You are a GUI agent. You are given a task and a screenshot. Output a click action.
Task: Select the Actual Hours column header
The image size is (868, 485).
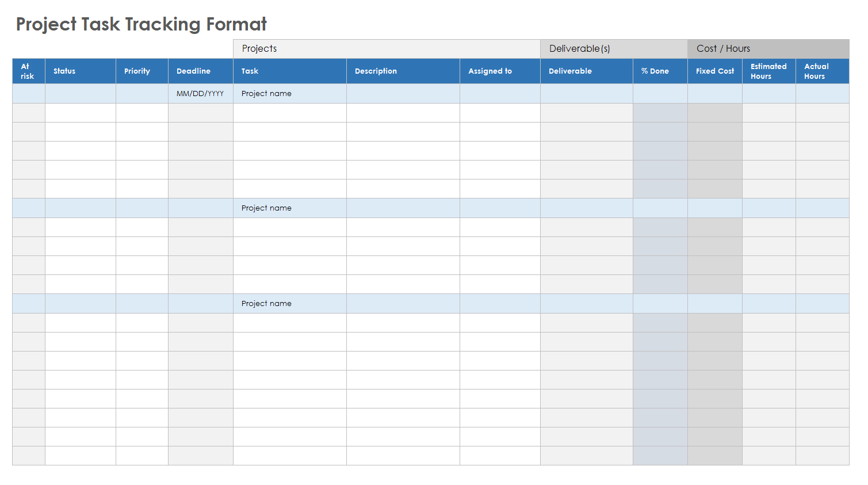[822, 71]
